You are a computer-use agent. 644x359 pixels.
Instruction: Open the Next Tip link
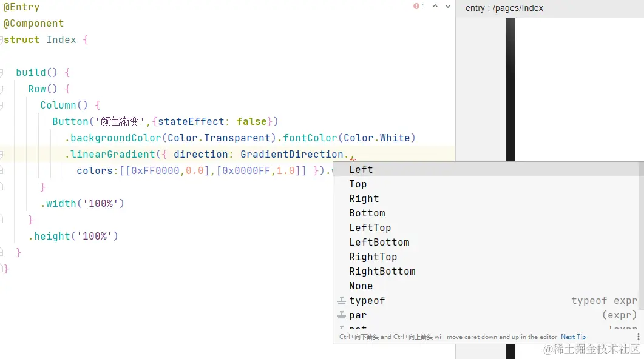[x=574, y=337]
